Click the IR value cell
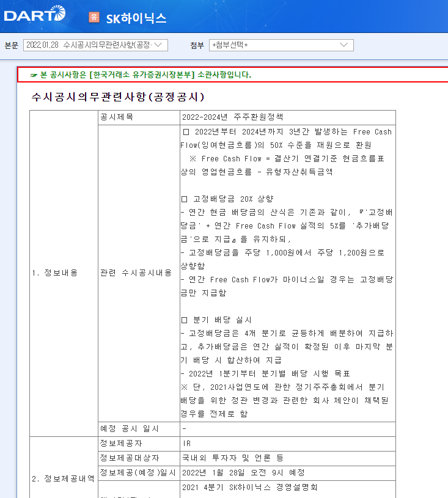Screen dimensions: 448x498 point(288,444)
